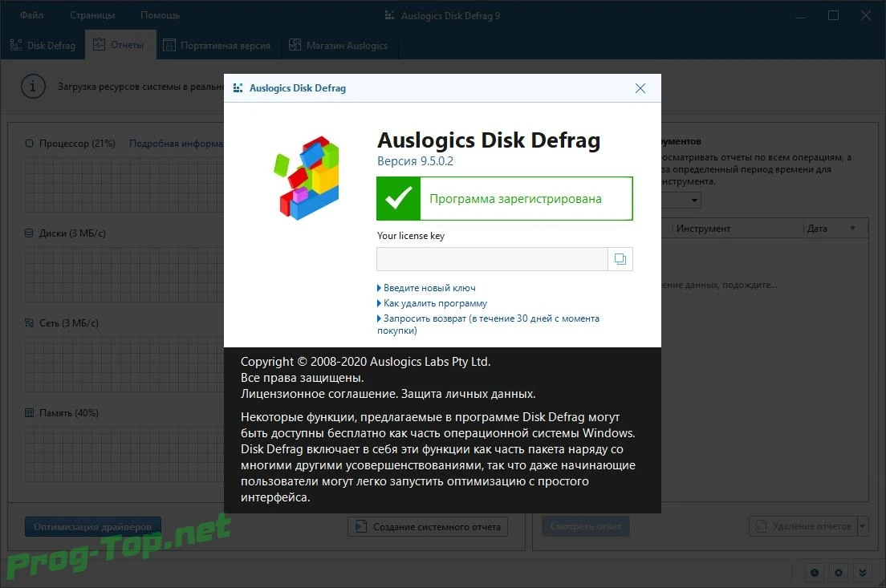Click the Смотреть отчет button

(x=585, y=526)
